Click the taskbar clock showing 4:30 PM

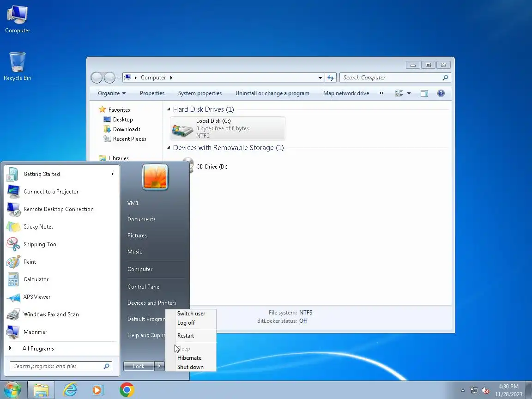[508, 390]
